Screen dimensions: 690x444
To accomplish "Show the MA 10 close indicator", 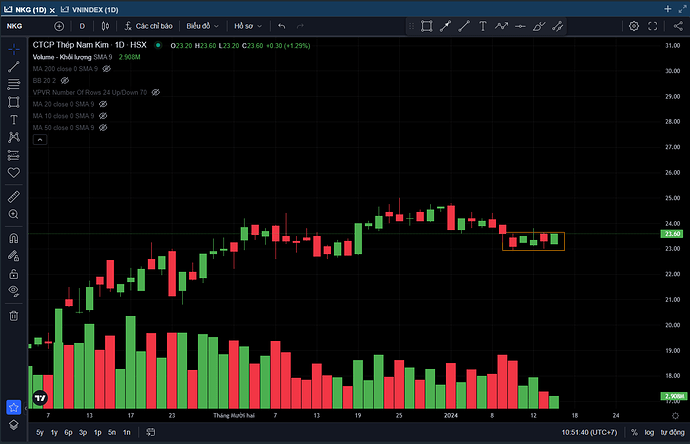I will coord(103,116).
